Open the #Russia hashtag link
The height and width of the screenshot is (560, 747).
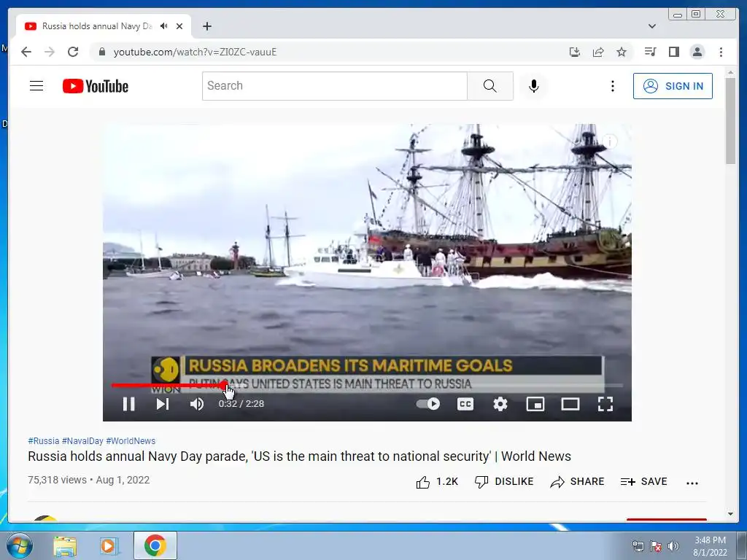tap(43, 441)
